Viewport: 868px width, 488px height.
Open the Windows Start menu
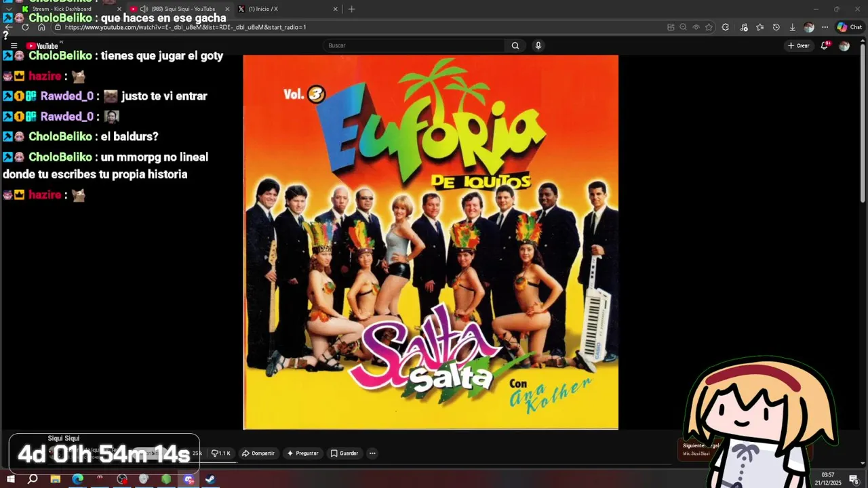10,479
